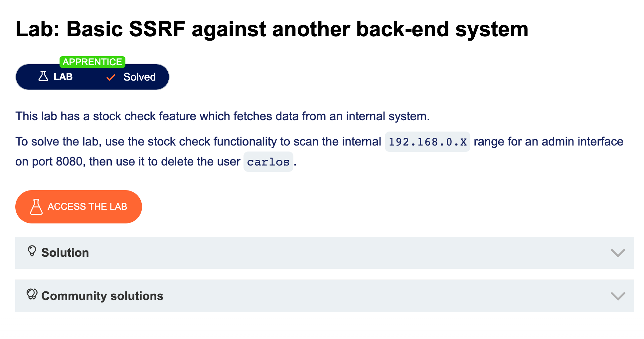This screenshot has height=339, width=644.
Task: Click the 'delete the user' instruction text
Action: tap(194, 162)
